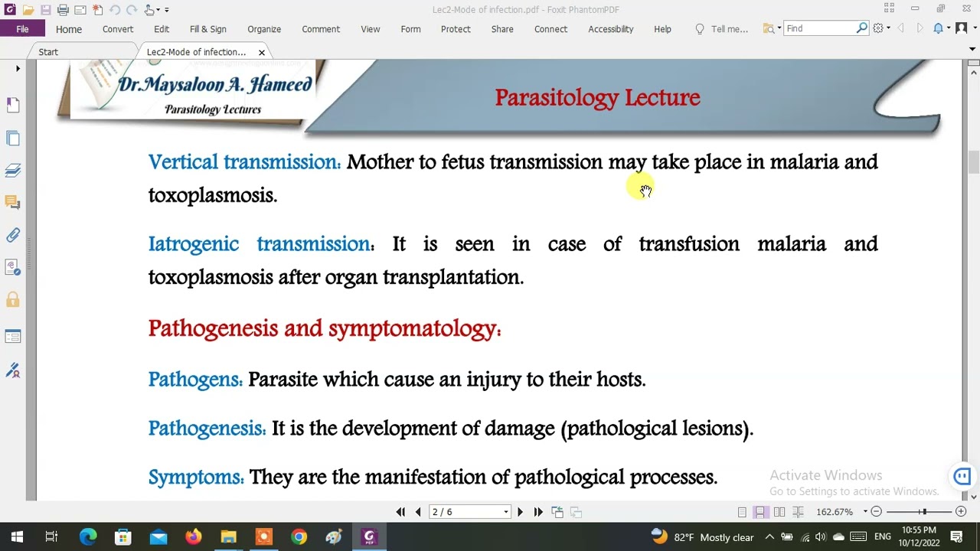Click the Windows Start button
980x551 pixels.
(x=17, y=537)
